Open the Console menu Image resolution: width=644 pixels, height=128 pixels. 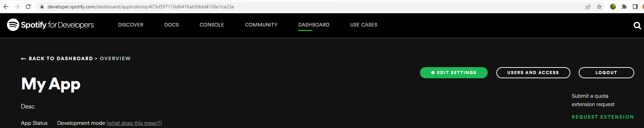(212, 25)
